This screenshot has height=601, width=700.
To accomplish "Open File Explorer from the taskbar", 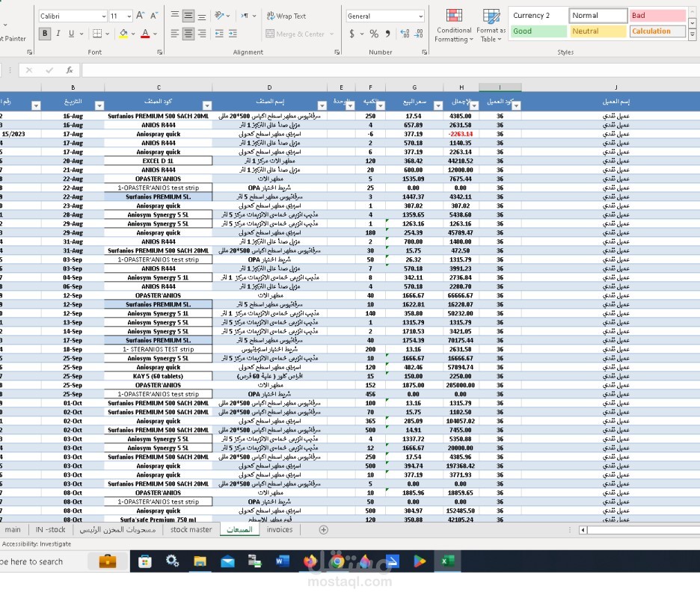I will pyautogui.click(x=200, y=561).
